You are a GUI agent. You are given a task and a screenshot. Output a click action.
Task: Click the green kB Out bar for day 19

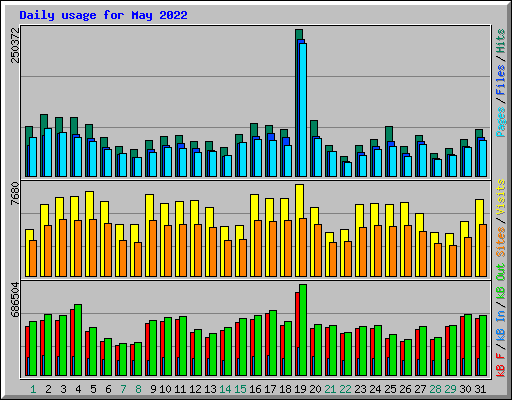pos(303,330)
